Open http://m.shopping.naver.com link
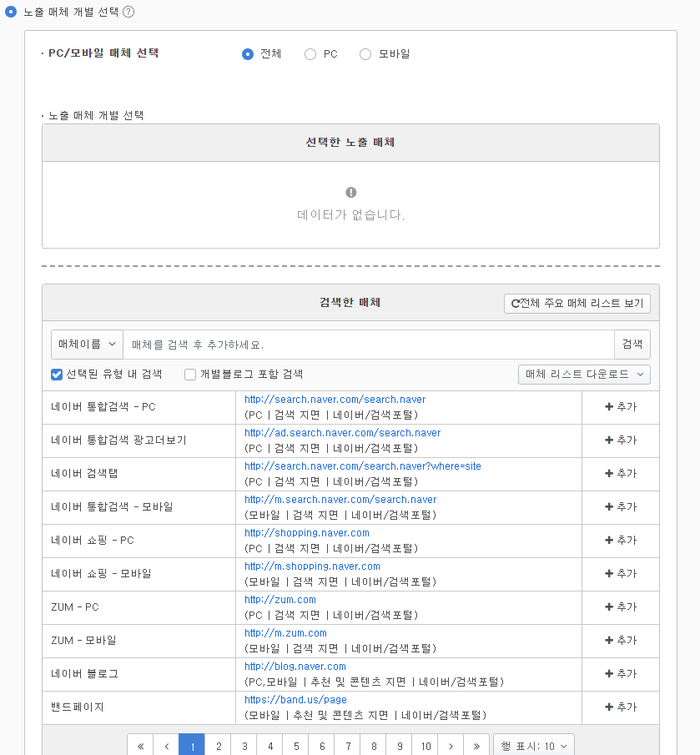The width and height of the screenshot is (700, 755). (x=312, y=566)
